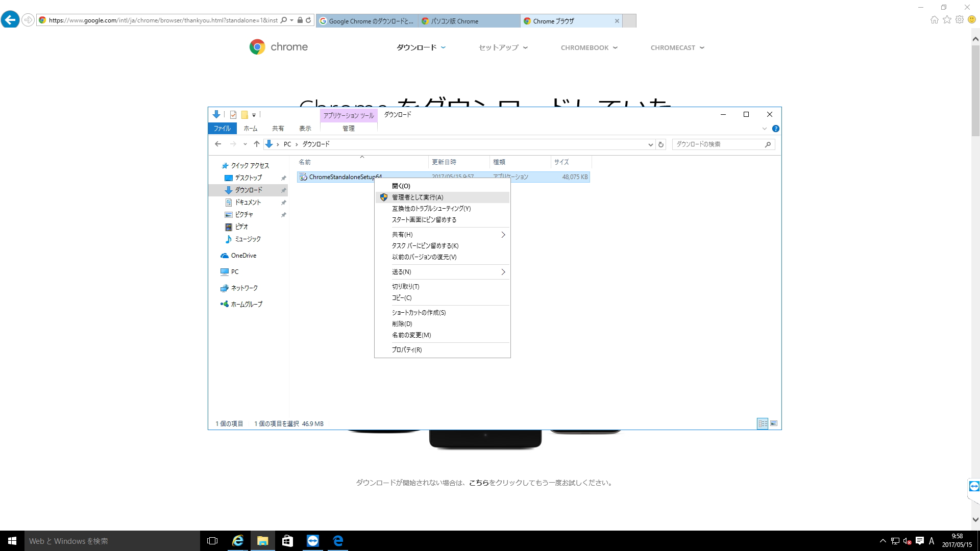Image resolution: width=980 pixels, height=551 pixels.
Task: Open the ホーム ribbon tab
Action: (251, 129)
